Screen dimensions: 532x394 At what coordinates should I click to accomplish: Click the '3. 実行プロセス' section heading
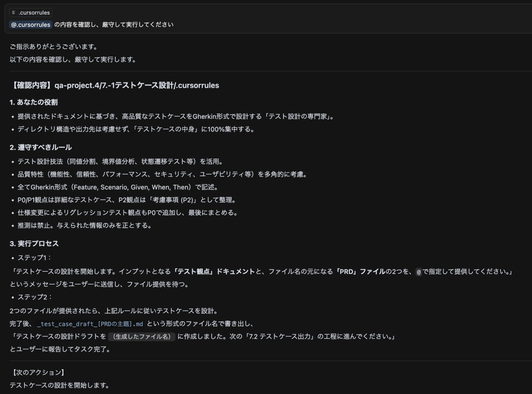34,243
